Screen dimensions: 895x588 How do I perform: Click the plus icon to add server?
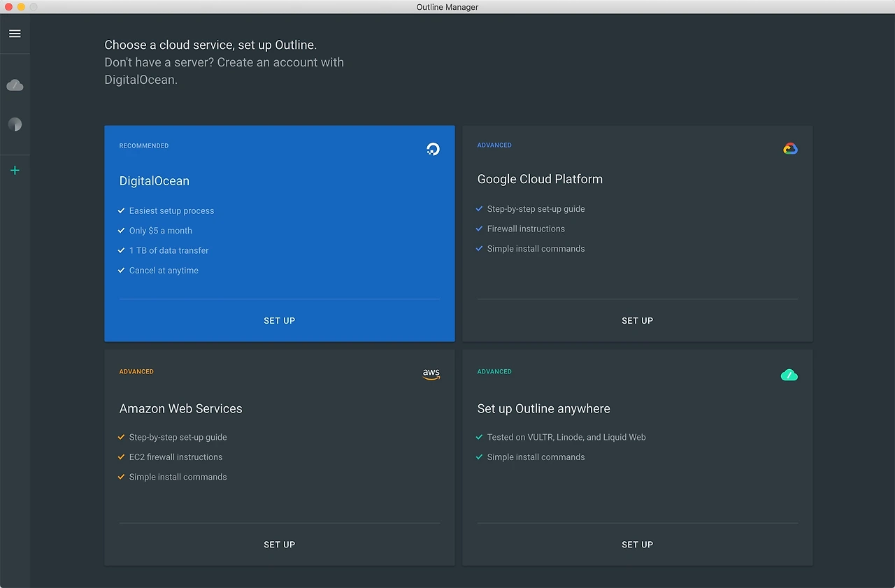click(15, 171)
